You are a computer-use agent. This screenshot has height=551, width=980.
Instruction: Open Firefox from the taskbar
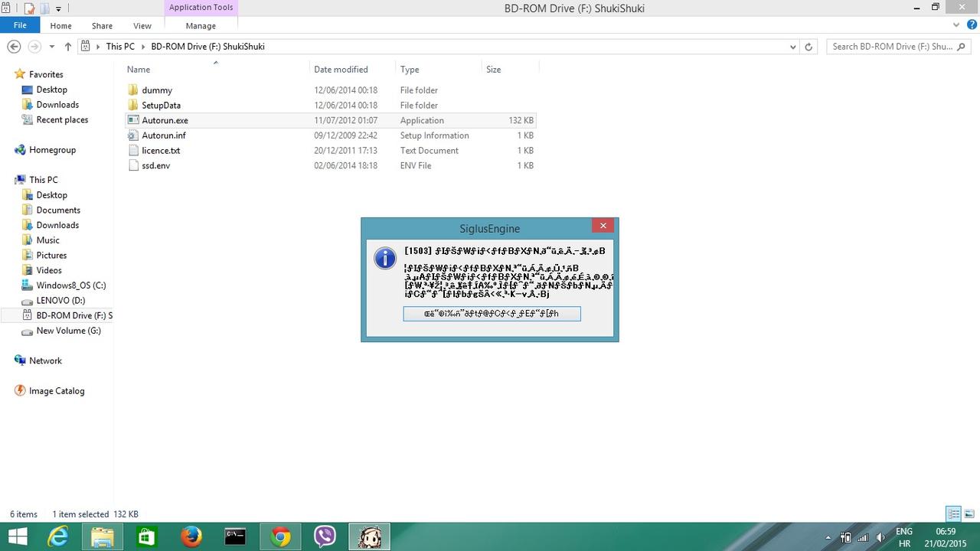tap(191, 537)
